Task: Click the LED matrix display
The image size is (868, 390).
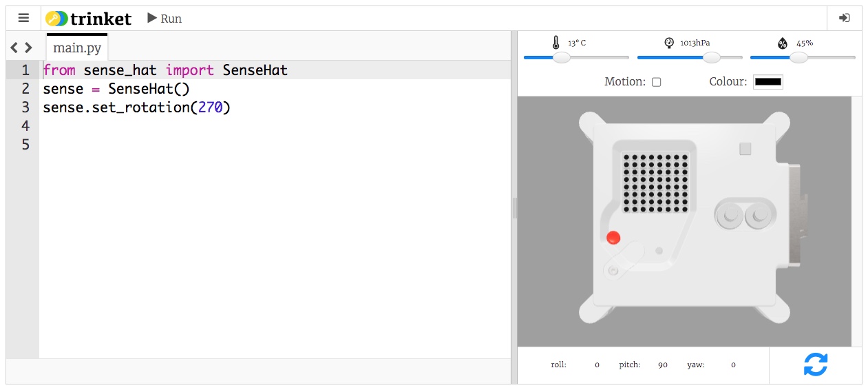Action: (655, 183)
